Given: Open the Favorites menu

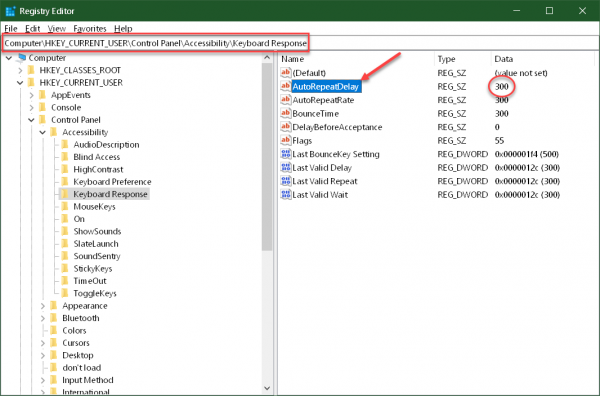Looking at the screenshot, I should pos(90,29).
